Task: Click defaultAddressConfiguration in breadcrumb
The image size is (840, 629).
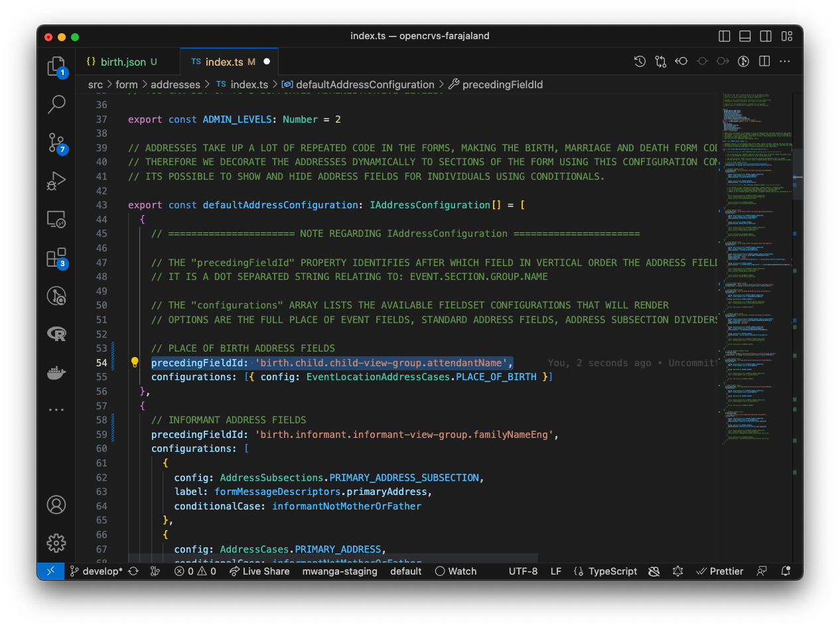Action: pos(364,84)
